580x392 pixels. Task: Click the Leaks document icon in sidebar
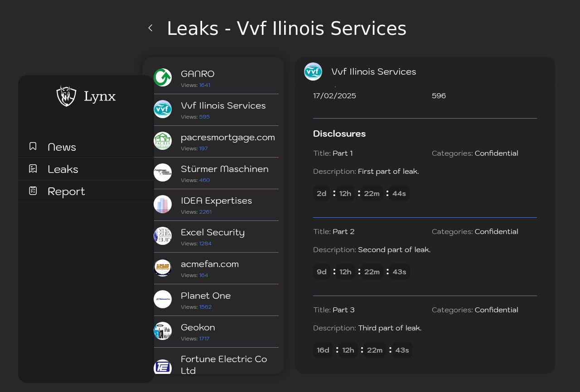point(33,168)
